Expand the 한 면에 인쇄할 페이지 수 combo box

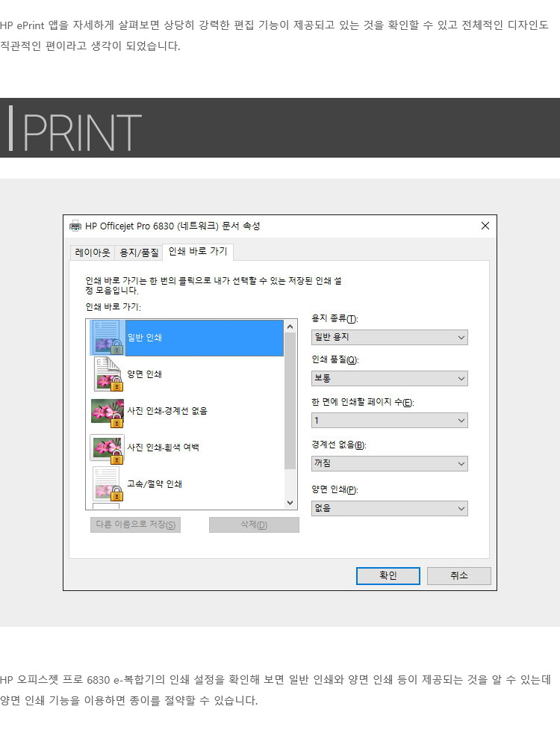389,421
